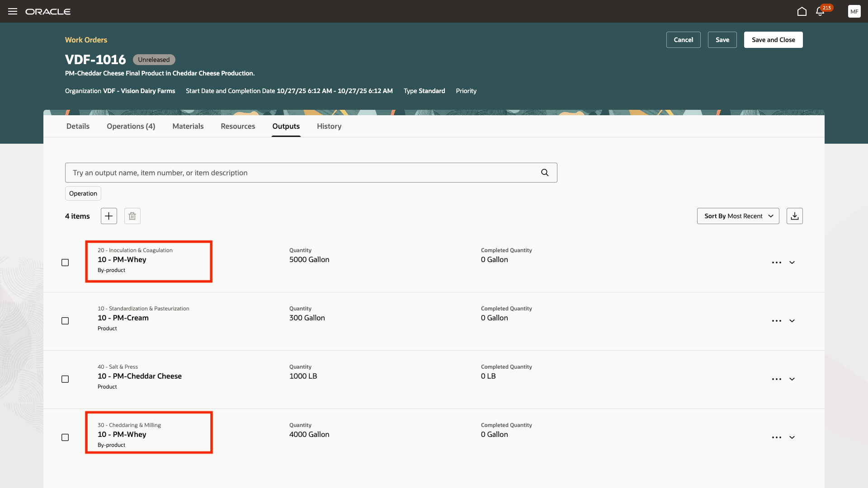The height and width of the screenshot is (488, 868).
Task: Click the download export icon
Action: point(794,216)
